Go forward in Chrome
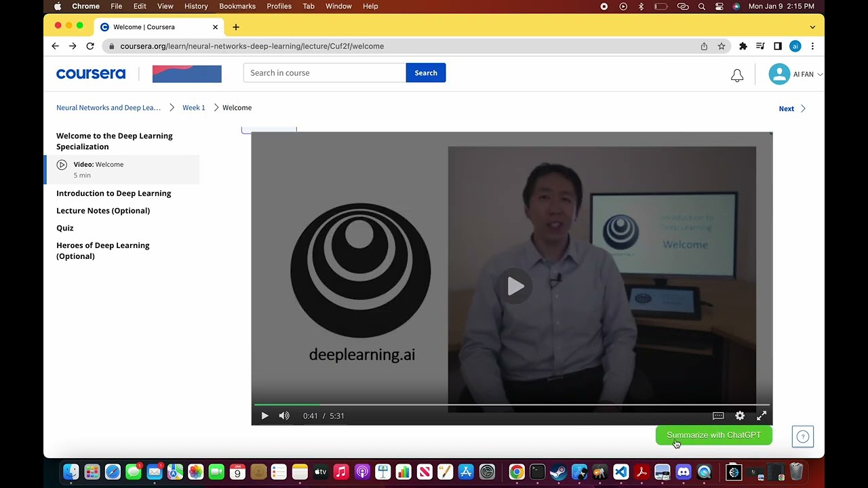868x488 pixels. pyautogui.click(x=73, y=46)
